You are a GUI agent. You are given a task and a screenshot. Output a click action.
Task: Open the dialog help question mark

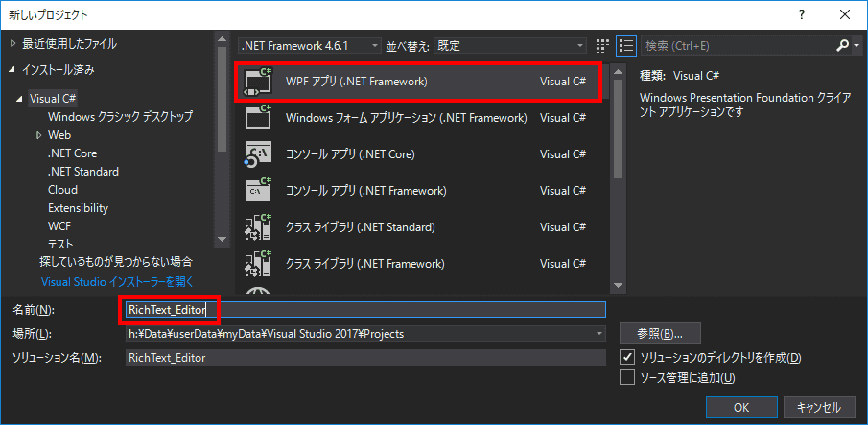(802, 15)
